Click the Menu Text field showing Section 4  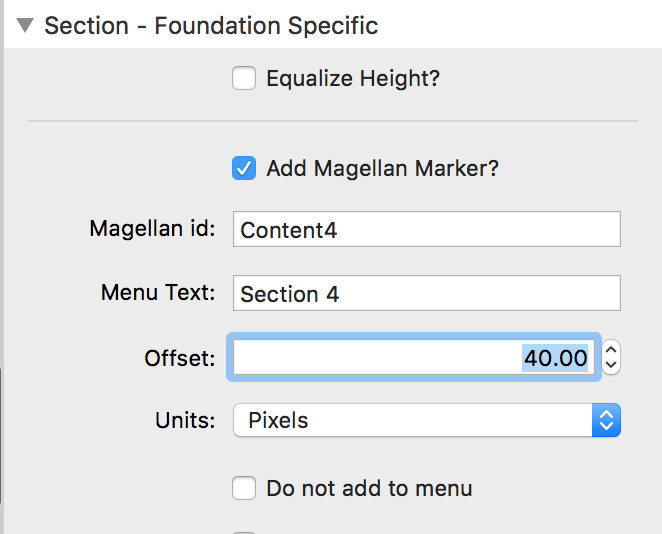click(426, 294)
